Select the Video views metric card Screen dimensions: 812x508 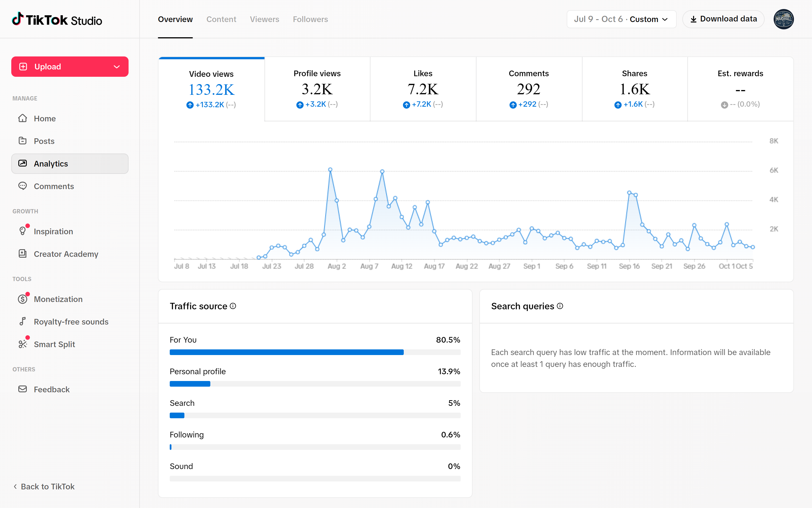pyautogui.click(x=211, y=89)
